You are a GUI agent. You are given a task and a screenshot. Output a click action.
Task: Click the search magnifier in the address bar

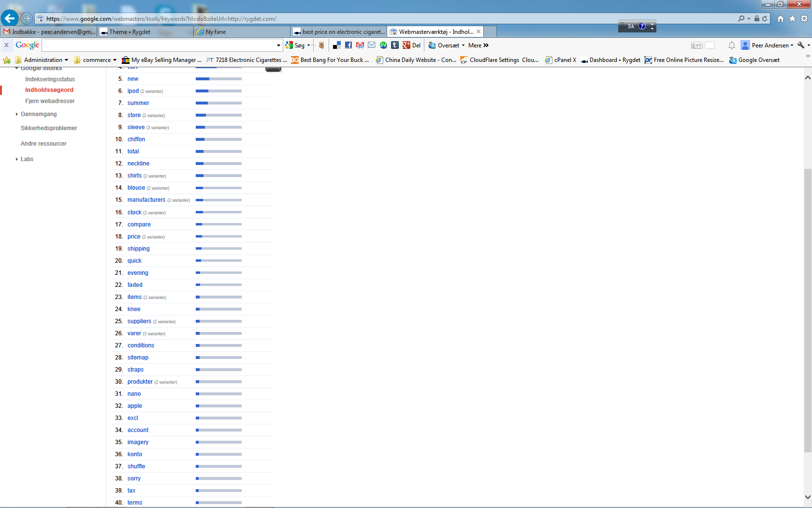pos(741,18)
